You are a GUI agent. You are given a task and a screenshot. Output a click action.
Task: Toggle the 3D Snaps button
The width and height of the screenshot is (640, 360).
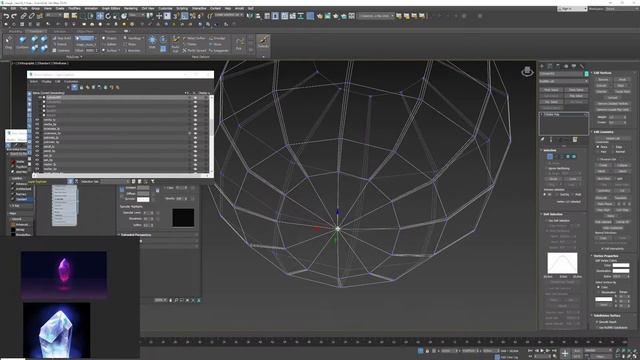click(x=176, y=16)
